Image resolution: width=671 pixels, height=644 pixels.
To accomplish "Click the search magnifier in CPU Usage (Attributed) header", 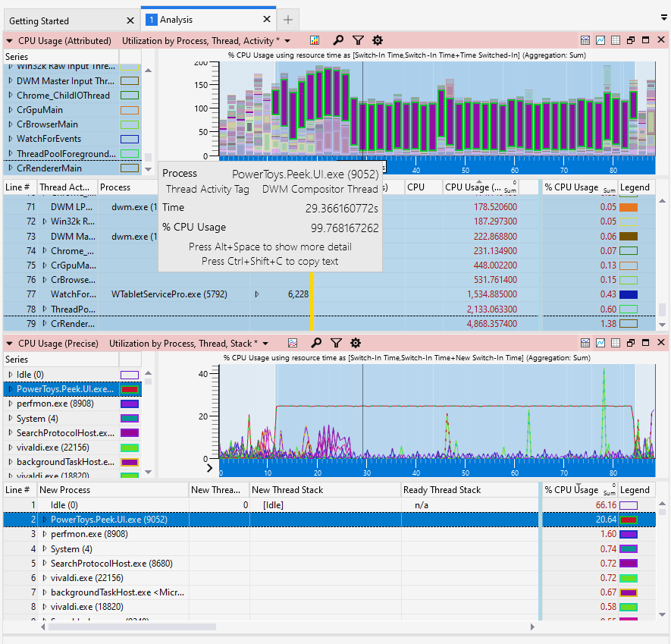I will [x=338, y=41].
